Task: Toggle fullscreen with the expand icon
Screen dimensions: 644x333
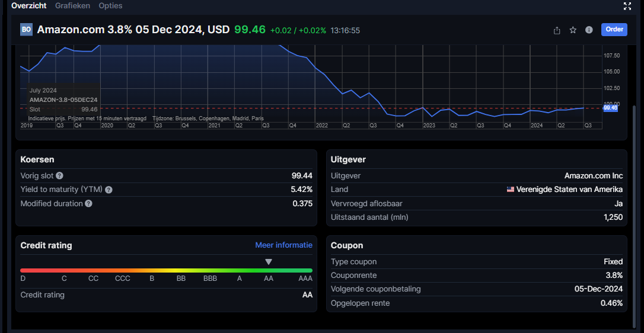Action: (627, 6)
